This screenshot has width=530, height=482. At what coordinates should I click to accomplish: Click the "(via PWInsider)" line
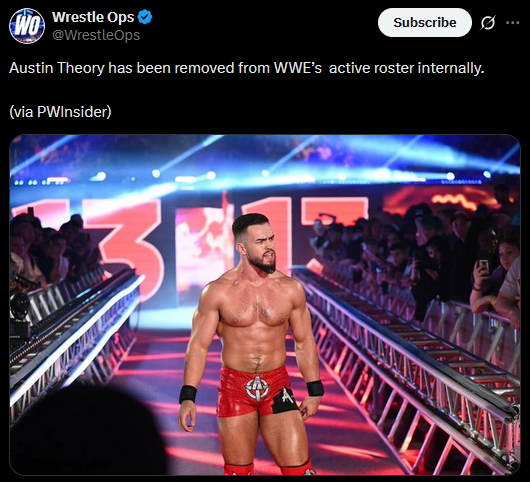click(60, 112)
